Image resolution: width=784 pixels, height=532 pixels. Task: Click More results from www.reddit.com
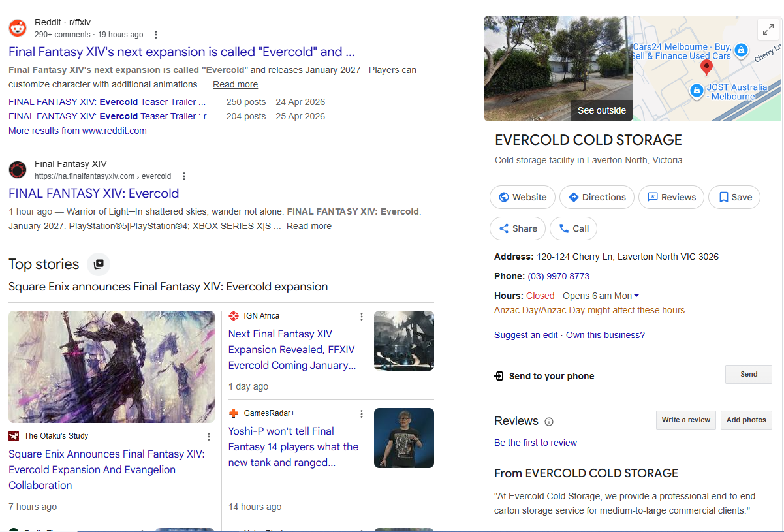click(x=78, y=131)
